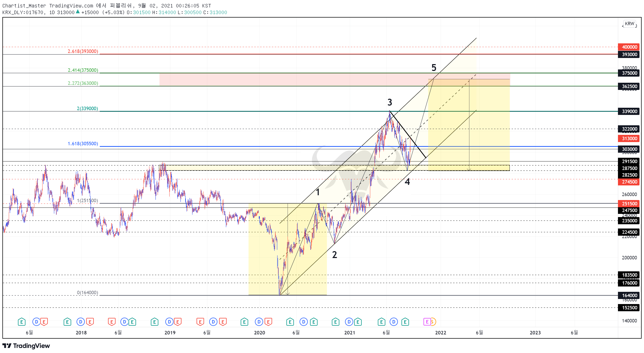
Task: Click the 2.618(393000) Fibonacci label
Action: (83, 51)
